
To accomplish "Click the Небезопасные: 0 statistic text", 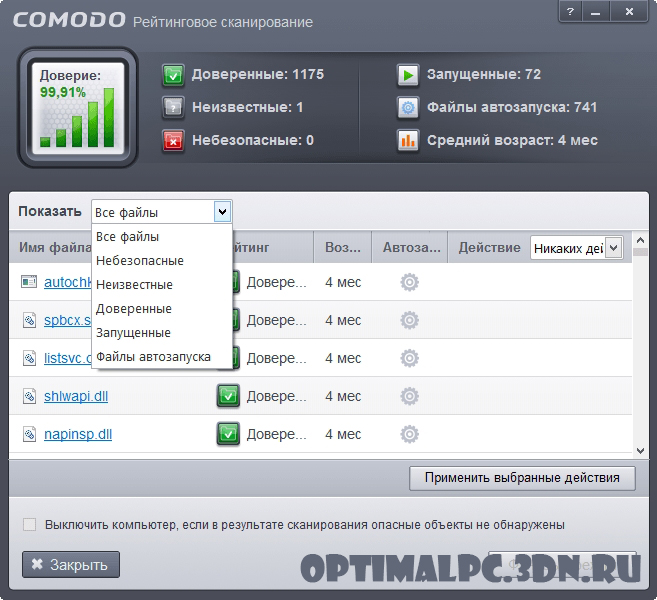I will point(253,140).
